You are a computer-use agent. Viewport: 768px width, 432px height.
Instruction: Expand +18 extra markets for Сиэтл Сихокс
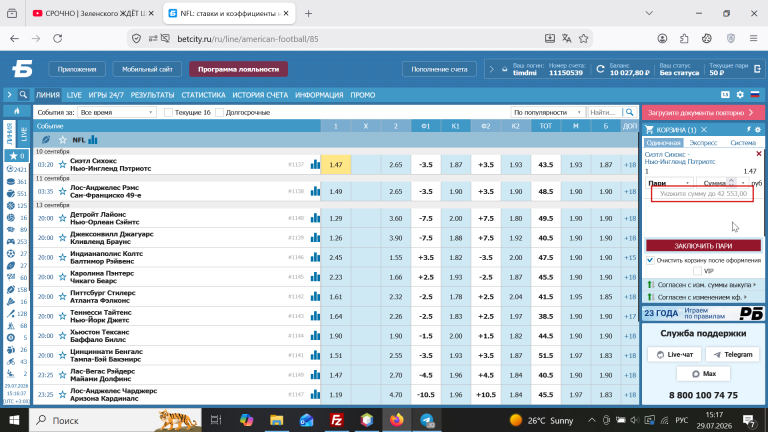630,165
